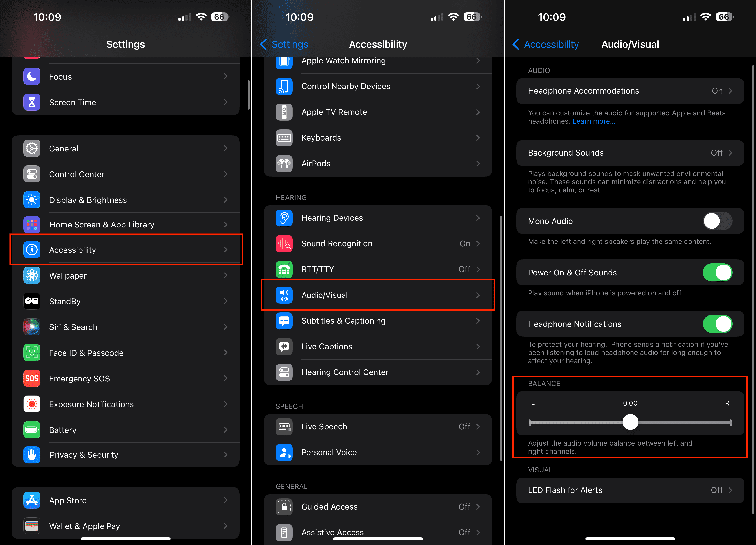Screen dimensions: 756x545
Task: Tap the Wallpaper flower icon
Action: (x=32, y=275)
